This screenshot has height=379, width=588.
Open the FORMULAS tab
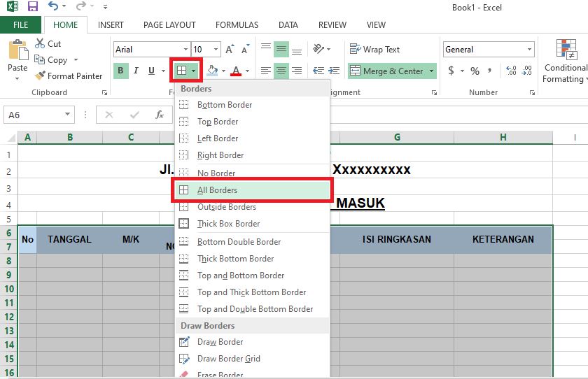tap(237, 25)
